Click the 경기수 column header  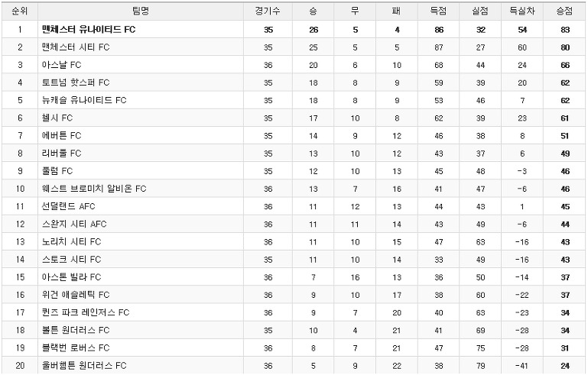pos(268,11)
